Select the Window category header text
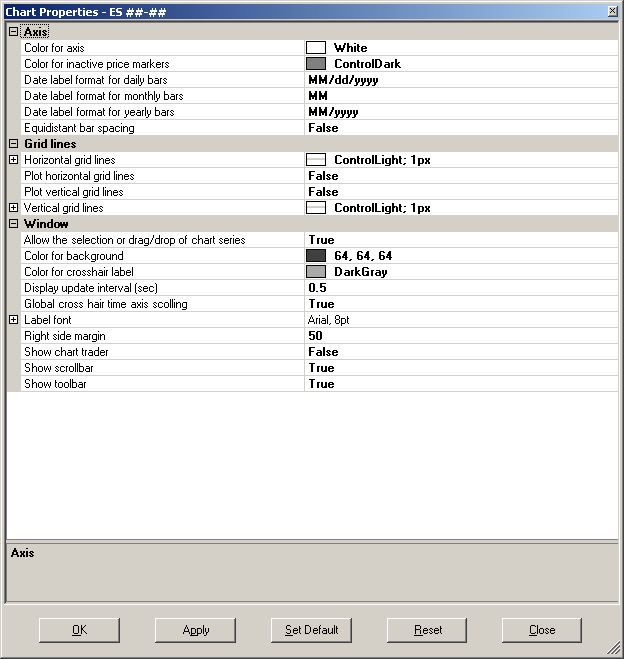Image resolution: width=624 pixels, height=659 pixels. pos(46,224)
